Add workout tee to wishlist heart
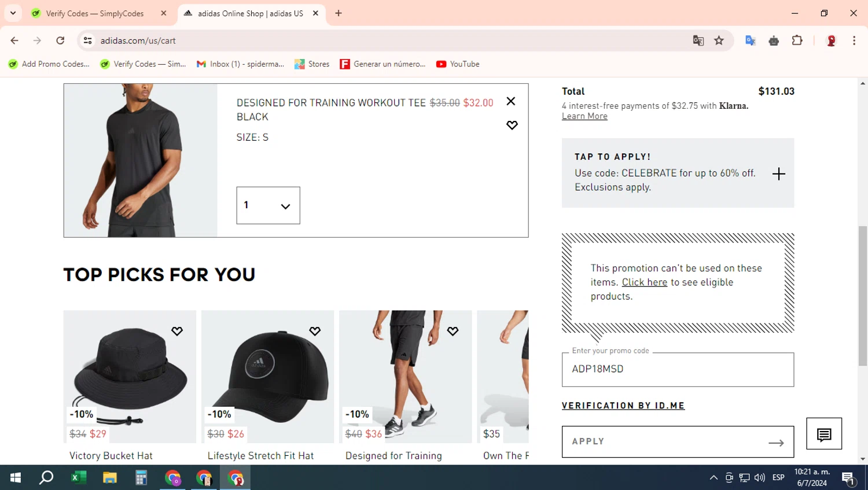Viewport: 868px width, 490px height. 512,125
